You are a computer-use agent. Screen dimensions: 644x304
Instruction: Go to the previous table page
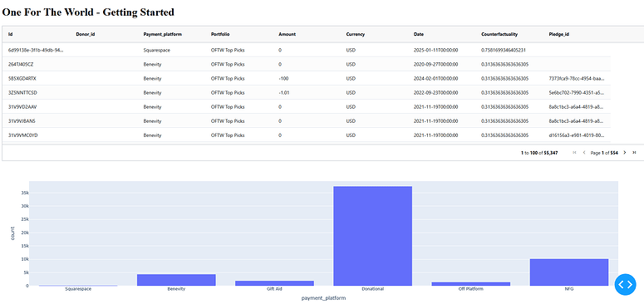point(584,153)
